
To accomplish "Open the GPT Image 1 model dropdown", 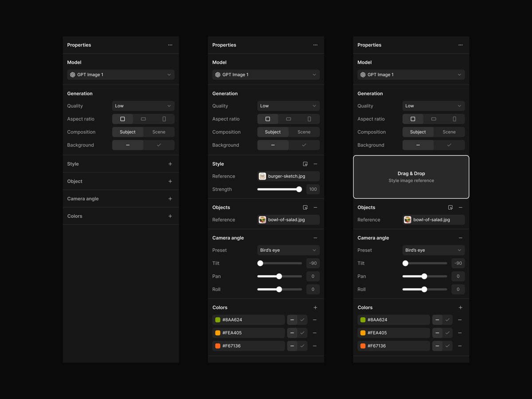I will 121,74.
